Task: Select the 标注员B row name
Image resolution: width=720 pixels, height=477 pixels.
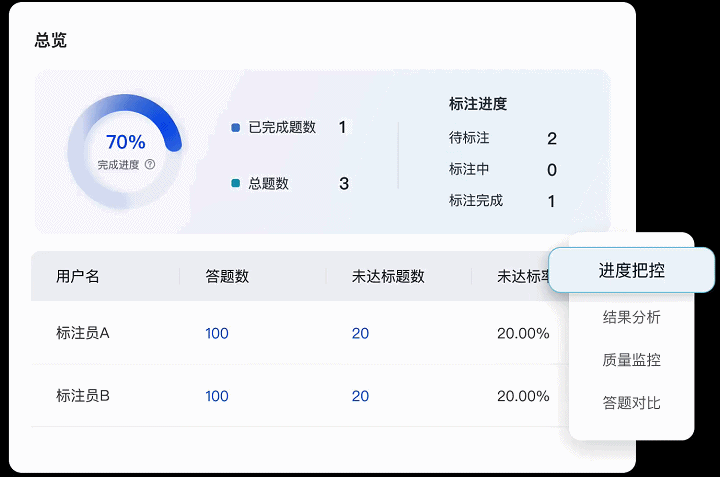Action: tap(83, 395)
